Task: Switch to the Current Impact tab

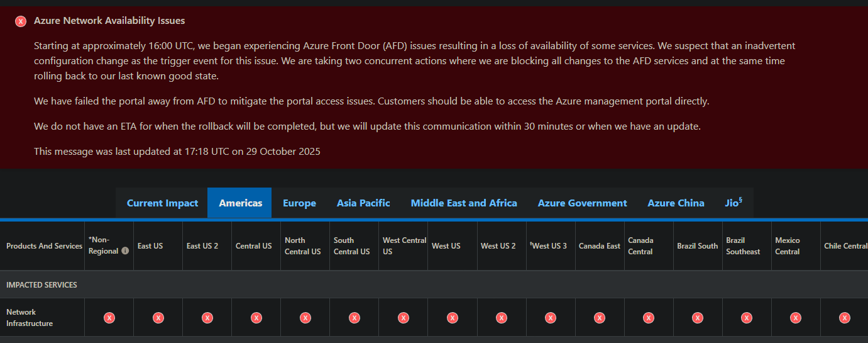Action: point(162,203)
